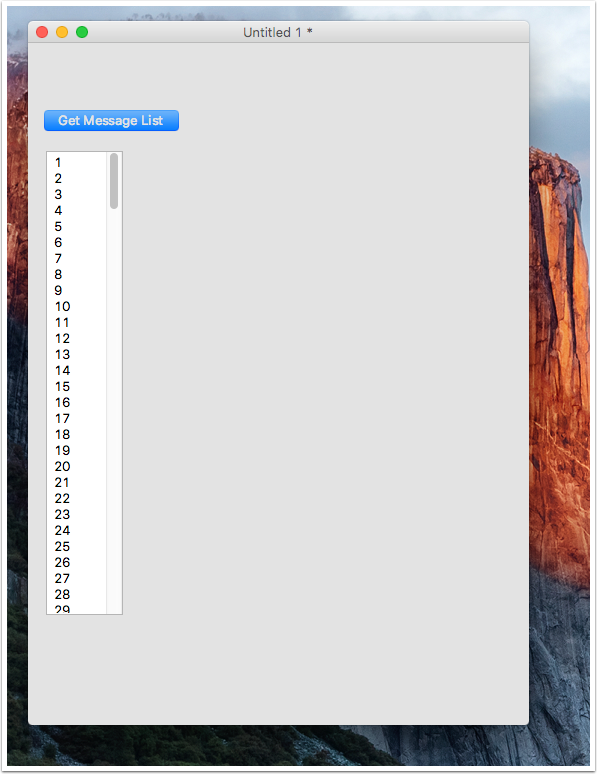Close the Untitled 1 window
Screen dimensions: 597x774
pos(42,32)
